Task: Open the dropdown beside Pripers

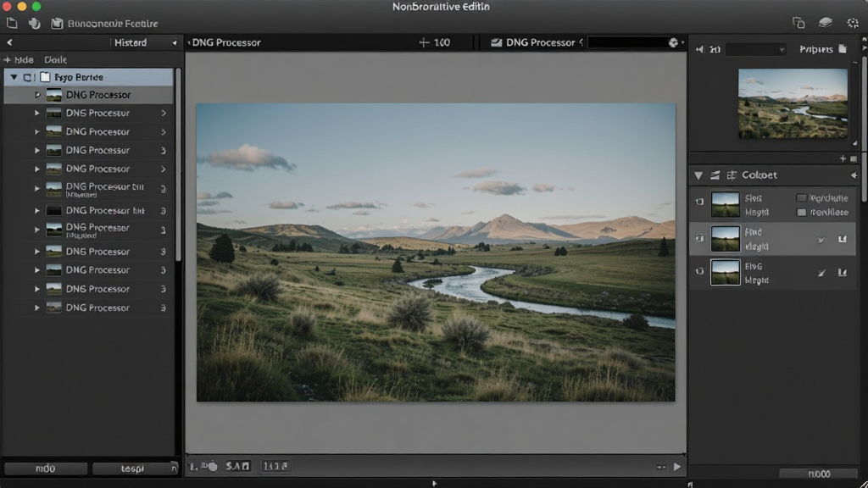Action: tap(756, 49)
